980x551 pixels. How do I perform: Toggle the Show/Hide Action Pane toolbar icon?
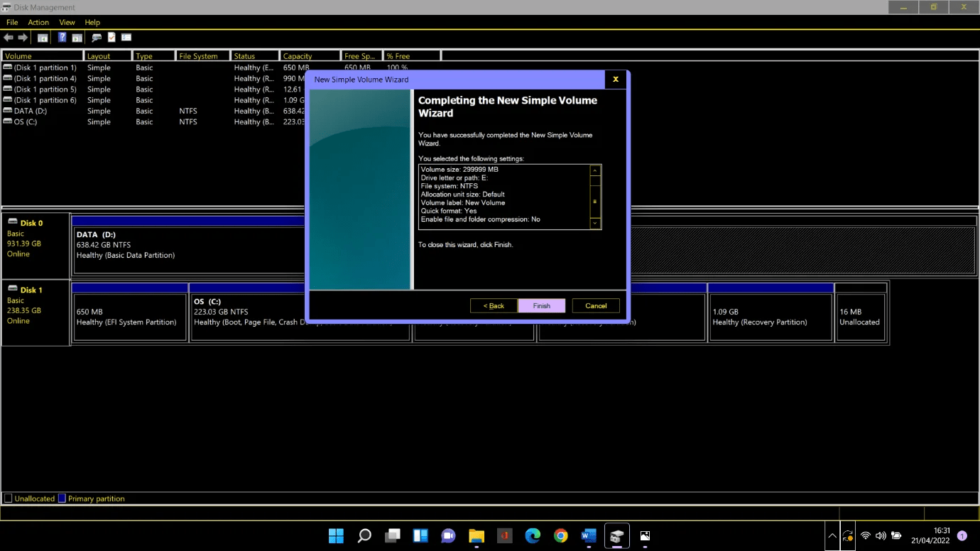point(77,37)
